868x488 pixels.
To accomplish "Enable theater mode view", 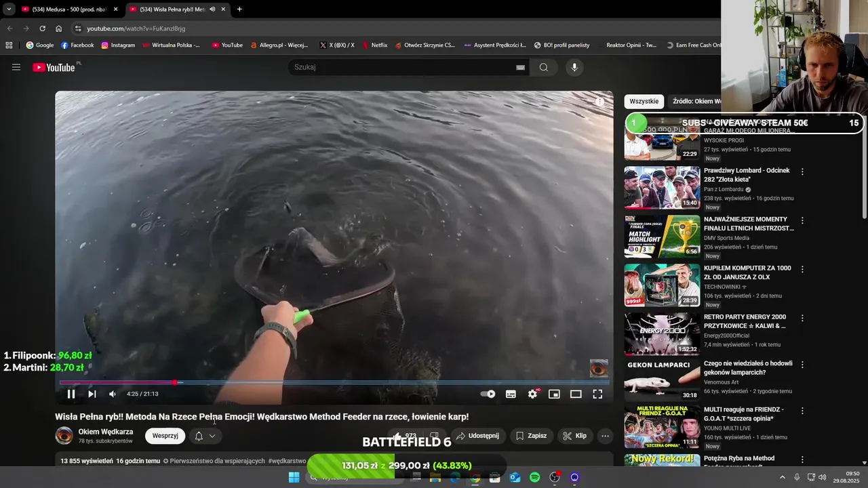I will [x=576, y=394].
